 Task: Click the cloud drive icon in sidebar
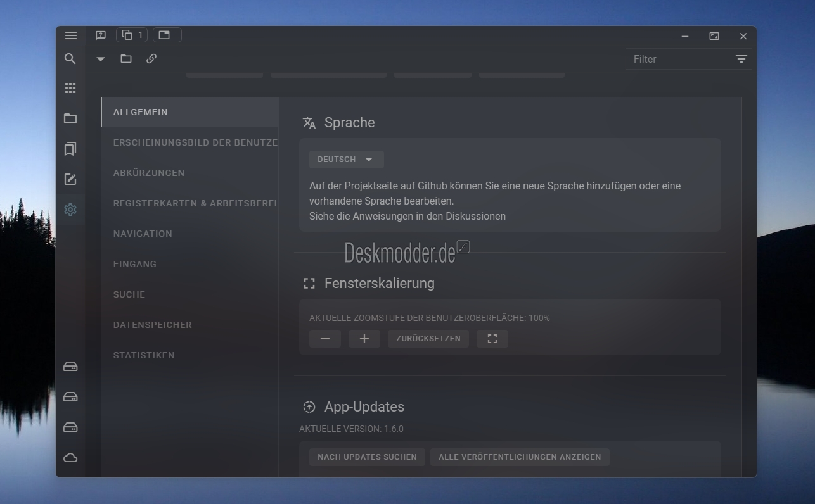tap(70, 458)
